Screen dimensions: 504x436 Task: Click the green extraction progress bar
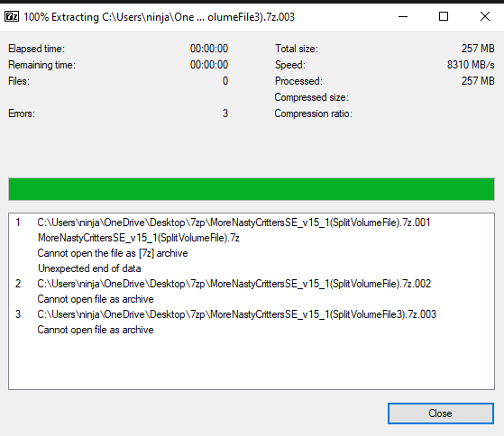[252, 189]
